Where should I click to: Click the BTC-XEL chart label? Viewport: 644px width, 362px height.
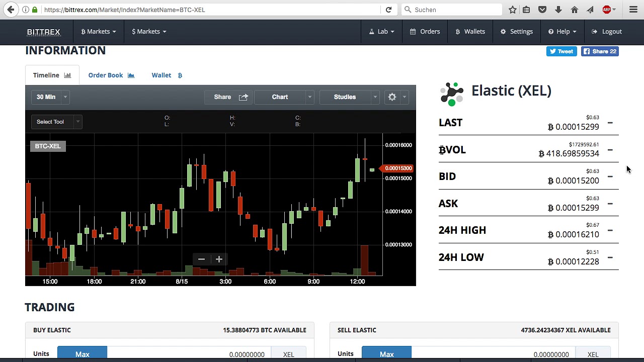[48, 146]
